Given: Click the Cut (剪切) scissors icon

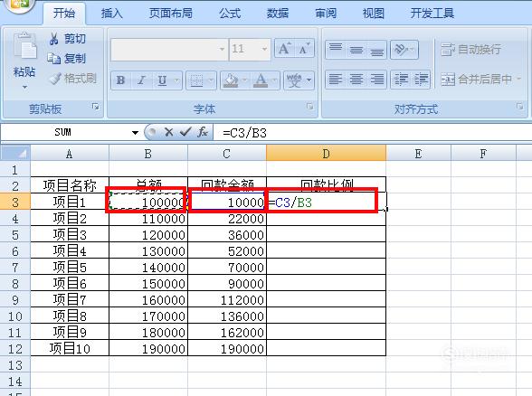Looking at the screenshot, I should 54,39.
